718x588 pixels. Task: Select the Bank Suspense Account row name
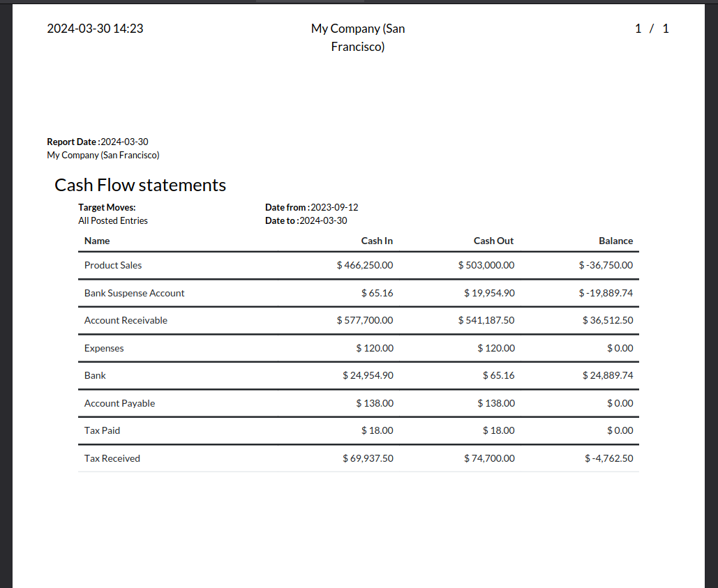click(134, 293)
